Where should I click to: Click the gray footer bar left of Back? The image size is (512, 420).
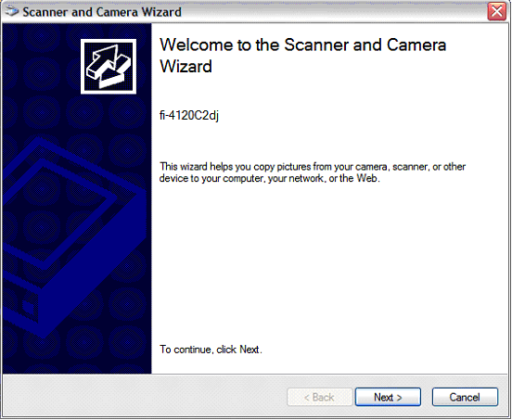point(144,396)
